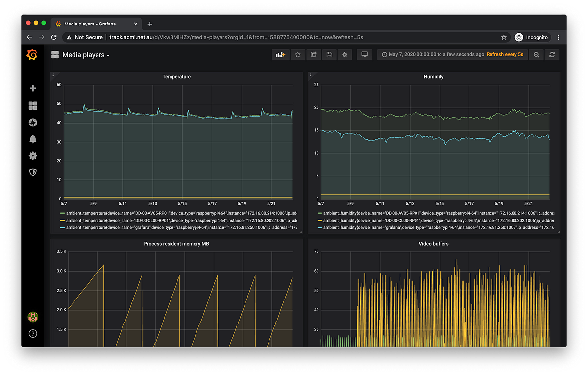
Task: Open Alerting via the bell icon
Action: point(32,139)
